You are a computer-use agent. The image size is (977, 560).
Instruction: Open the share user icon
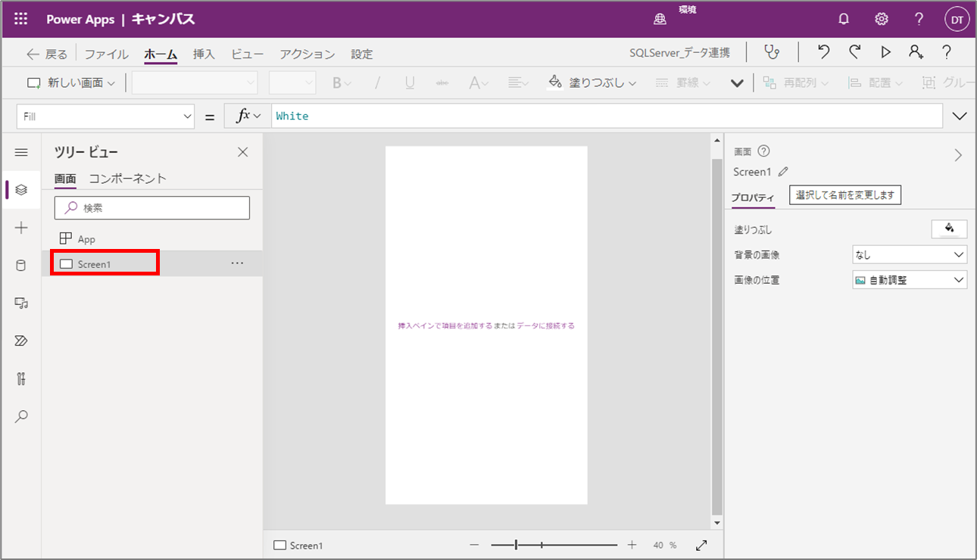pos(916,52)
